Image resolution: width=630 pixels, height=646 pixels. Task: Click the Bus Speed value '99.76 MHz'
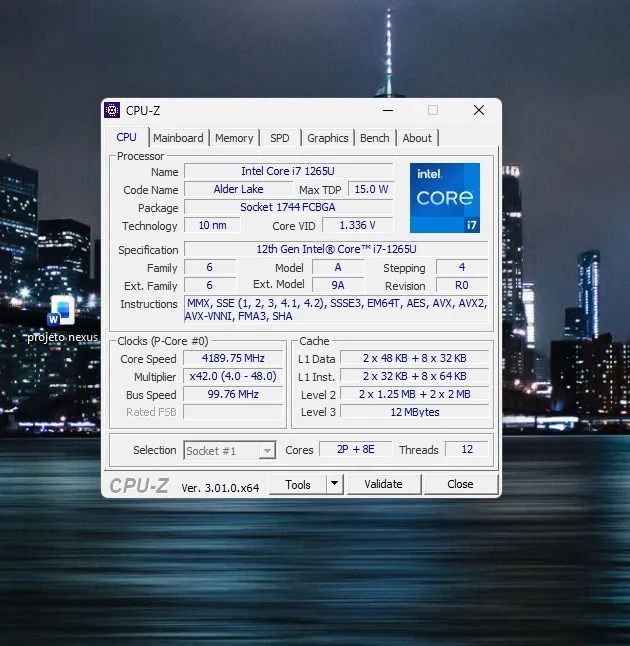tap(233, 394)
